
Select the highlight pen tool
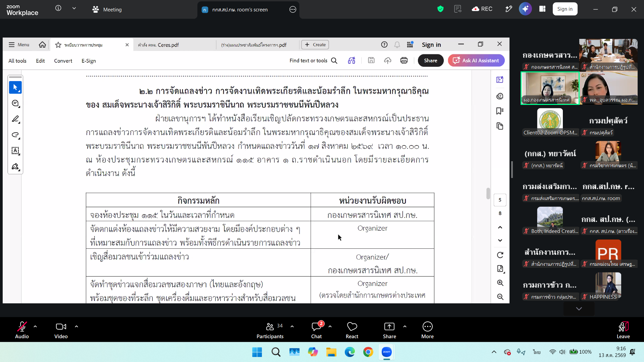[15, 119]
